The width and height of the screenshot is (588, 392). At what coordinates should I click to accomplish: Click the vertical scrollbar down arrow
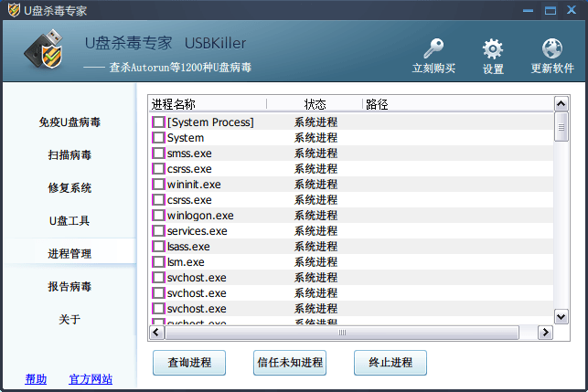(561, 317)
